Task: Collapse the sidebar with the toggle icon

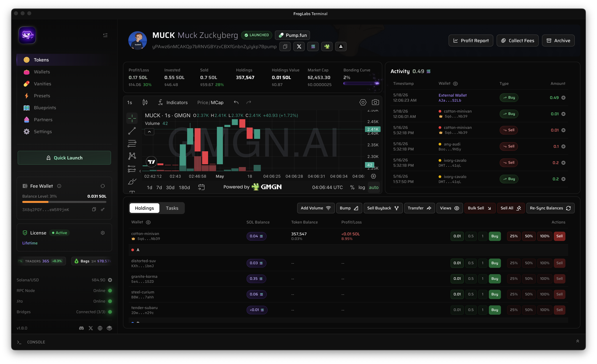Action: (105, 35)
